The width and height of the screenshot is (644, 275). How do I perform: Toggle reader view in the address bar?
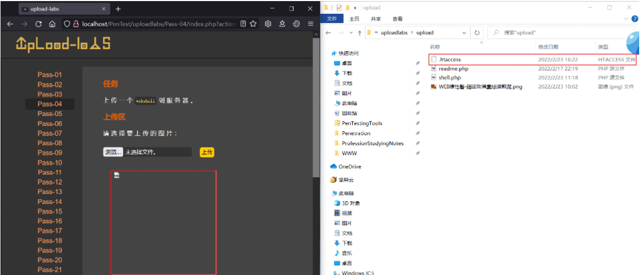point(243,24)
